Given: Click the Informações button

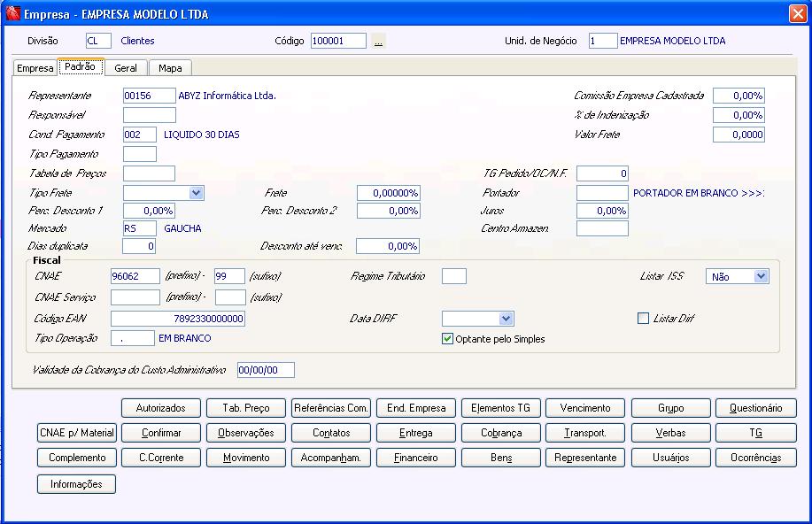Looking at the screenshot, I should point(77,484).
